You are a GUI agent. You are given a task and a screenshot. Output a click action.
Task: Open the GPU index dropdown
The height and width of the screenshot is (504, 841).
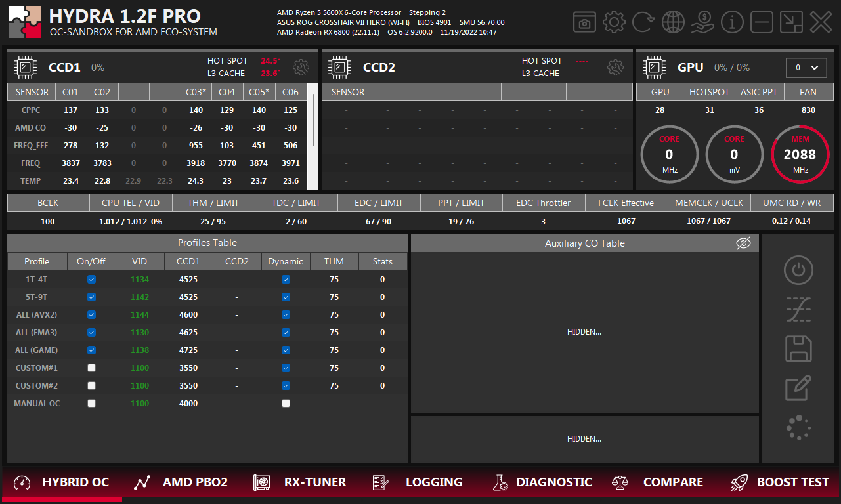(x=806, y=68)
